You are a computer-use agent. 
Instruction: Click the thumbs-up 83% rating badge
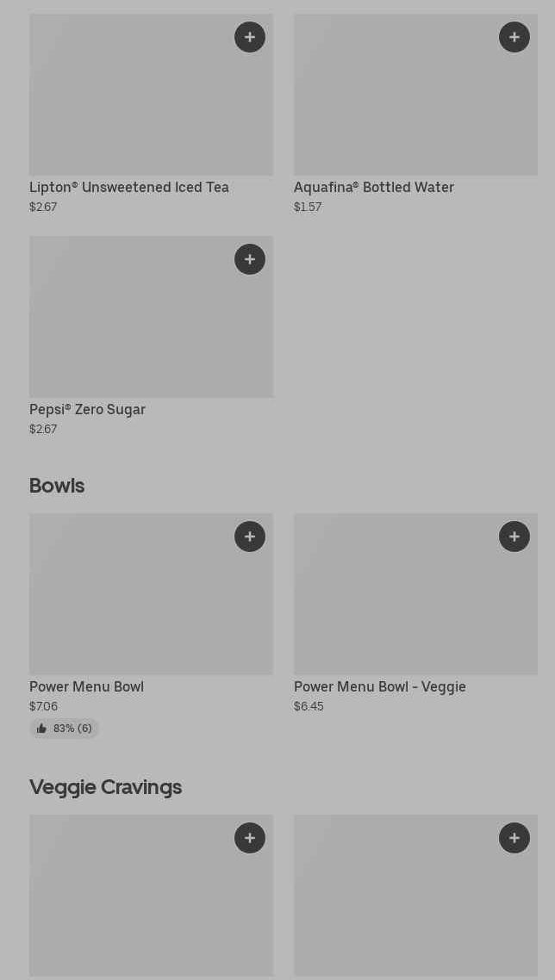coord(65,729)
